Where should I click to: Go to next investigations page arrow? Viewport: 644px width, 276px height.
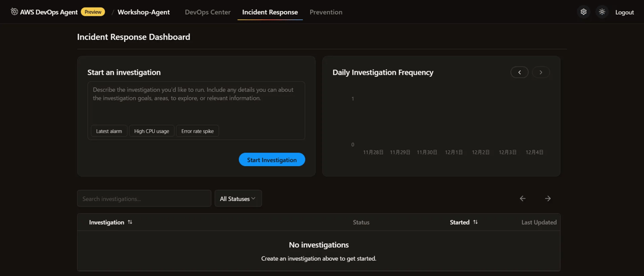pos(548,199)
